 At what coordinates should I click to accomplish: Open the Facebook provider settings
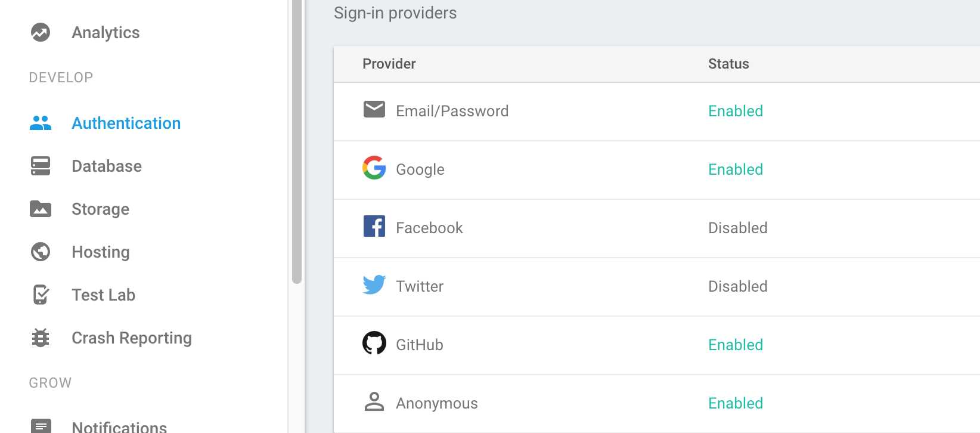point(657,228)
